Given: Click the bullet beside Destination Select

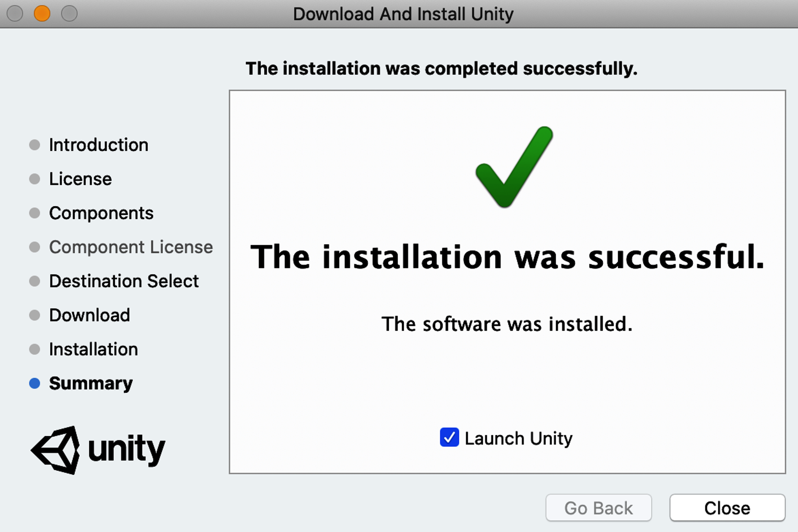Looking at the screenshot, I should (x=35, y=281).
